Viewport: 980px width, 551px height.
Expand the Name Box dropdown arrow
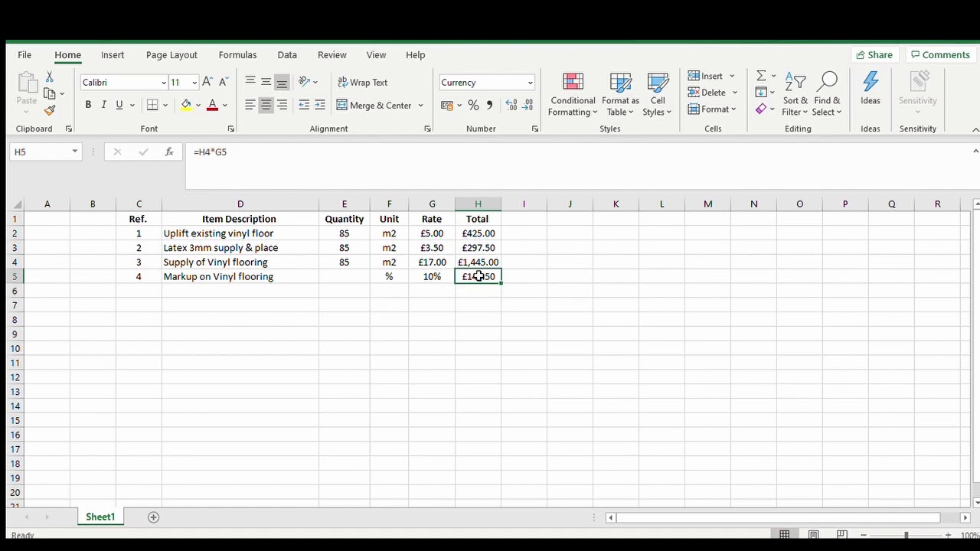tap(74, 152)
